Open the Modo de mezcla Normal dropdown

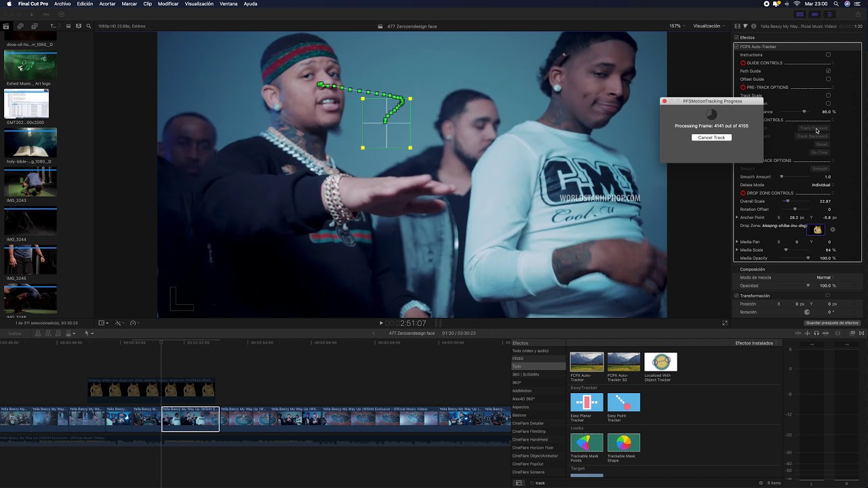[x=825, y=277]
